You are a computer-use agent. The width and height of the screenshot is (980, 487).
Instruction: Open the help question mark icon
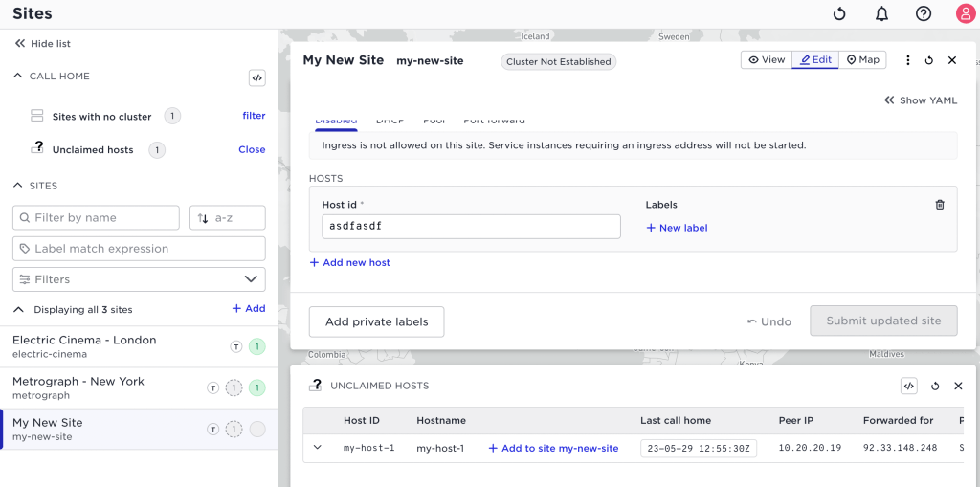924,13
